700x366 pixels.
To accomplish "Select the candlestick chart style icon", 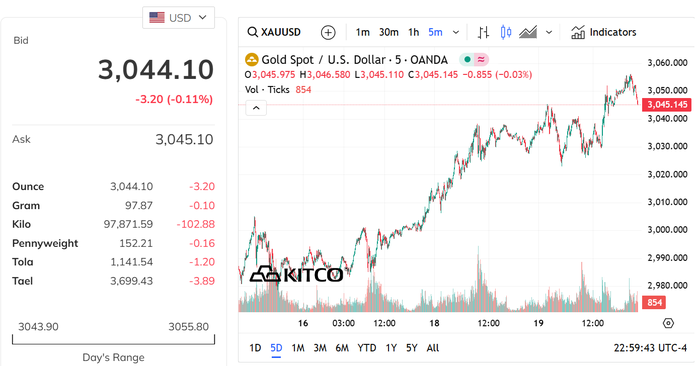I will tap(506, 32).
